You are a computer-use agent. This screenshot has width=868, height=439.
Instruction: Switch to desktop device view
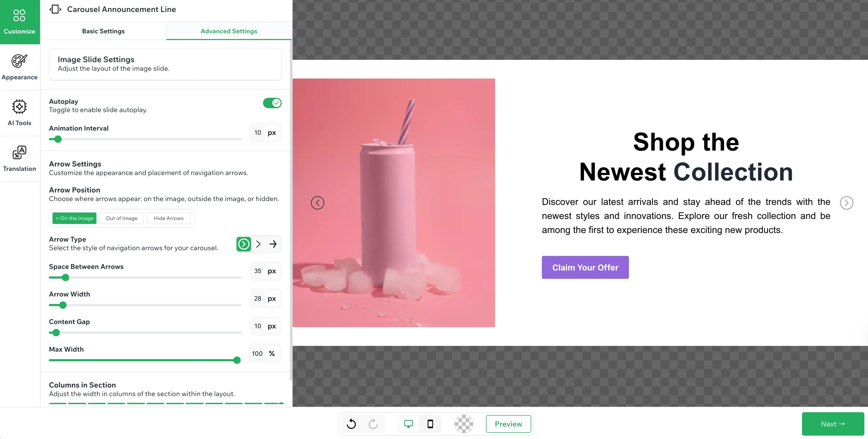click(x=408, y=424)
